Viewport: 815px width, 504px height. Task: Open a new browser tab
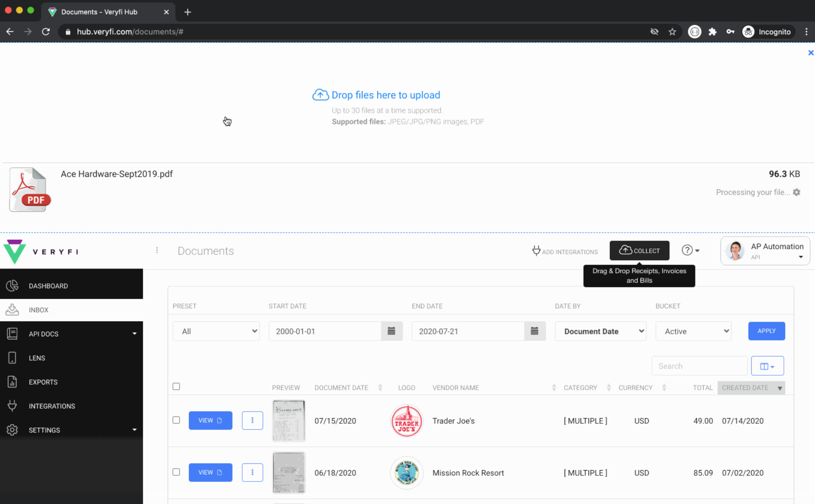[187, 12]
